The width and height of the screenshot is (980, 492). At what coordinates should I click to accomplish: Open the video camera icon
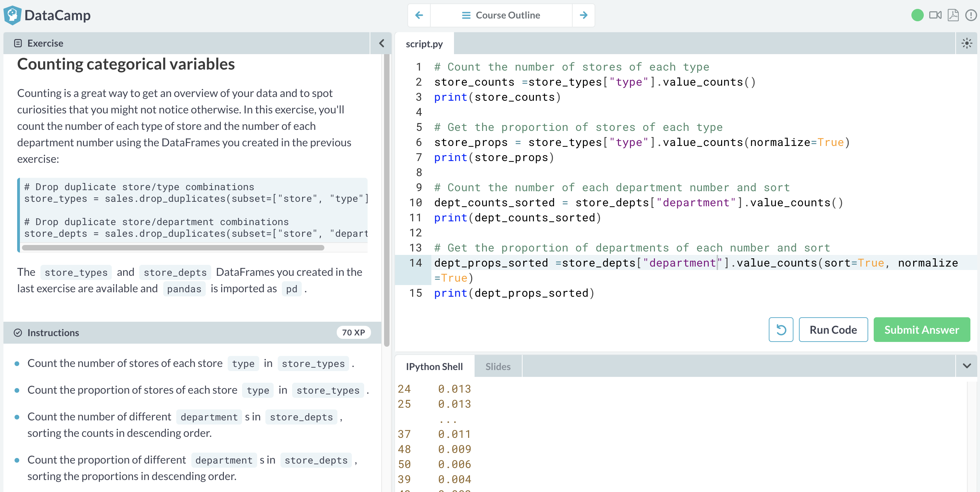pyautogui.click(x=935, y=15)
